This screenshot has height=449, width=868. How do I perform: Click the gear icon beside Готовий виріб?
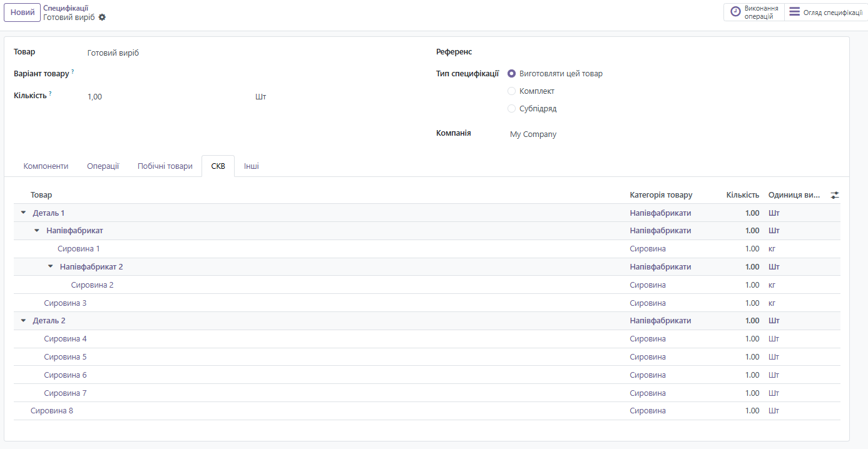(102, 18)
